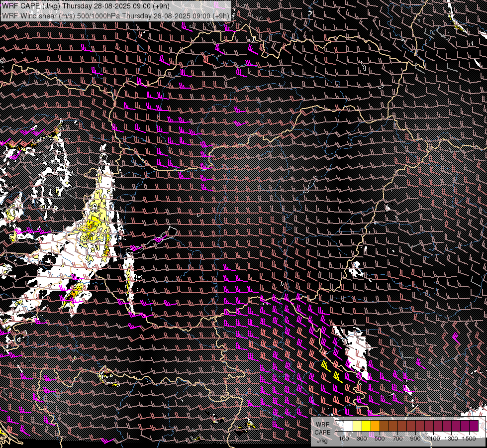Click the 'WRF Wind shear (m/s) 500/1000hPa' title line
The width and height of the screenshot is (487, 448).
pos(115,16)
